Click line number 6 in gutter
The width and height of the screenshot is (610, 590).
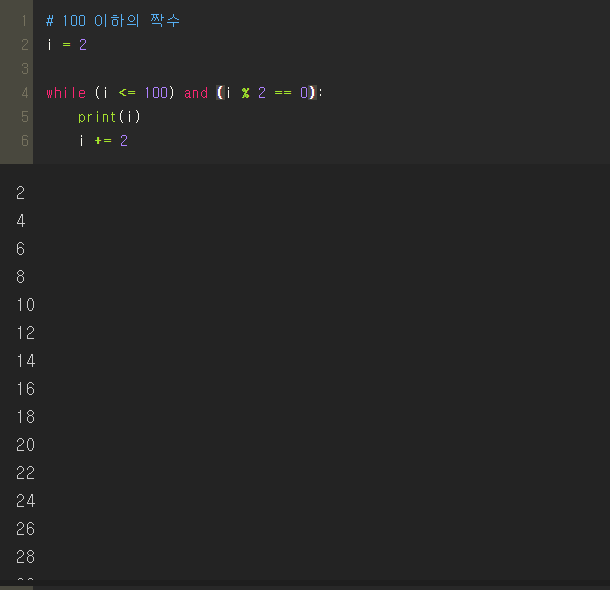25,140
